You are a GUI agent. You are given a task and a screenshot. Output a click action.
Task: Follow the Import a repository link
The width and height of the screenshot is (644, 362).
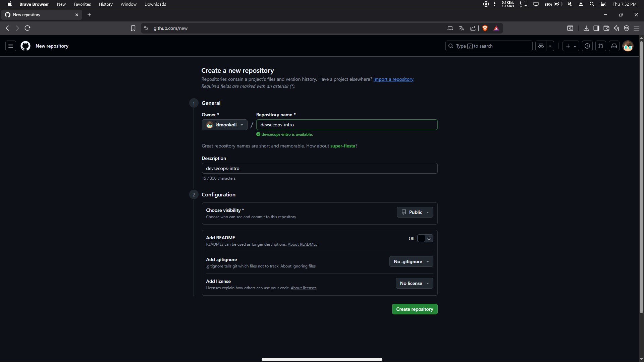click(393, 79)
